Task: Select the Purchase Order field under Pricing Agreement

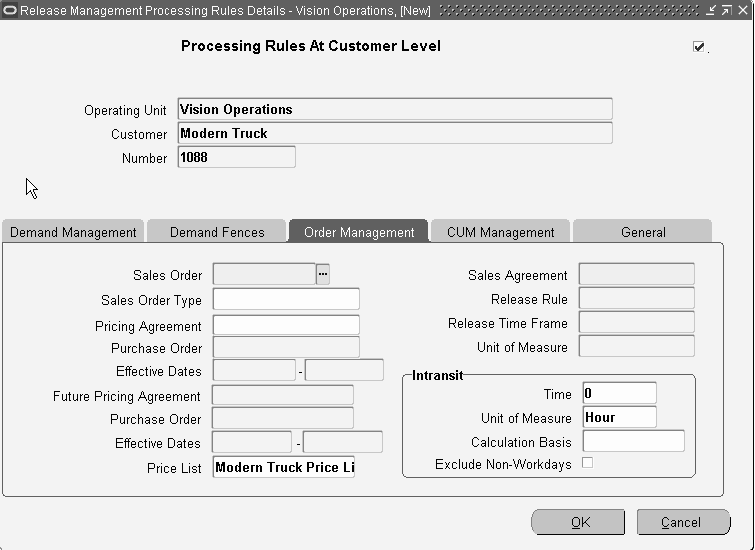Action: 286,347
